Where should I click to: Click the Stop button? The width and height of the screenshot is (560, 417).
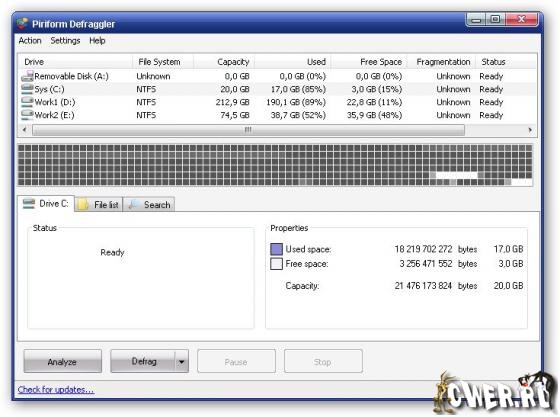(323, 362)
